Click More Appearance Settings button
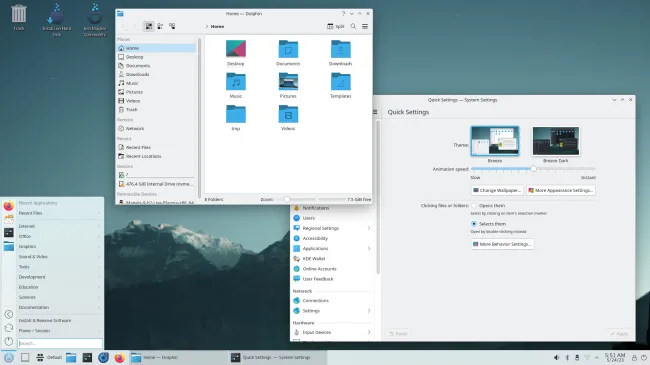Screen dimensions: 650x365 pos(561,190)
